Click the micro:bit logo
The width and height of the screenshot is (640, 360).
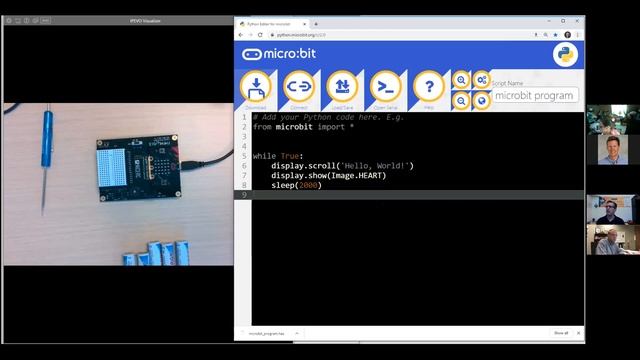[x=279, y=54]
